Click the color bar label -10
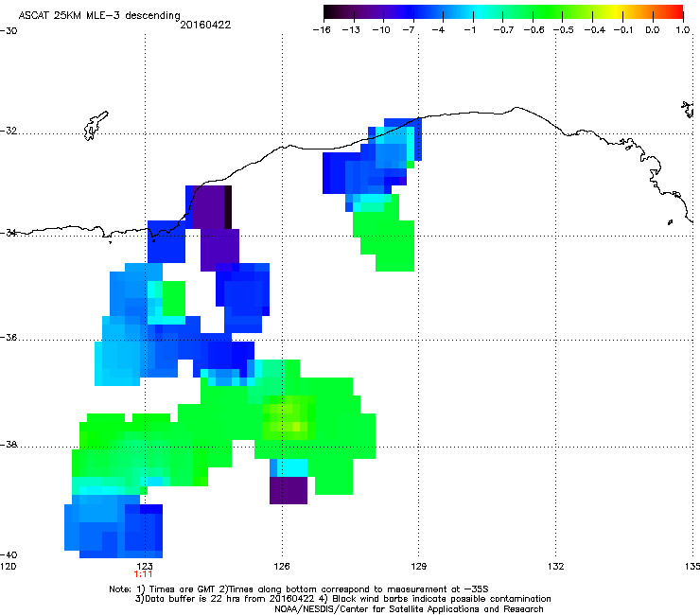Viewport: 700px width, 615px height. pyautogui.click(x=381, y=30)
